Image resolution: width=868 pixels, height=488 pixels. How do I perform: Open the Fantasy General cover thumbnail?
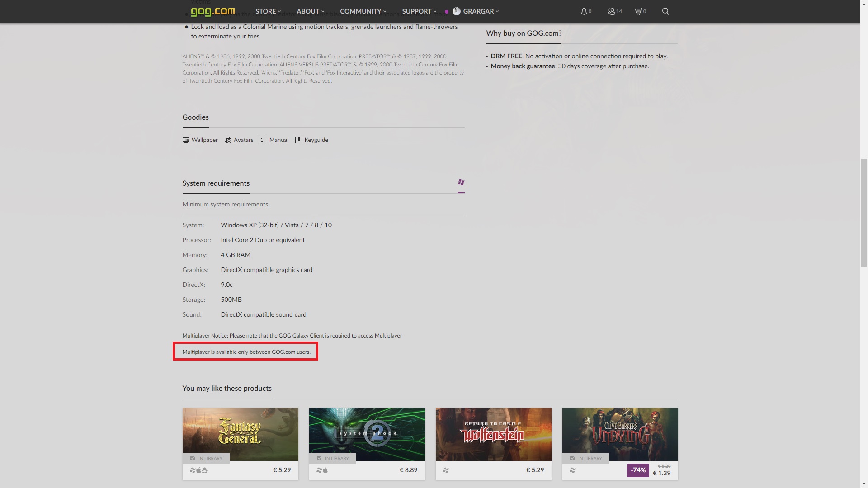241,434
